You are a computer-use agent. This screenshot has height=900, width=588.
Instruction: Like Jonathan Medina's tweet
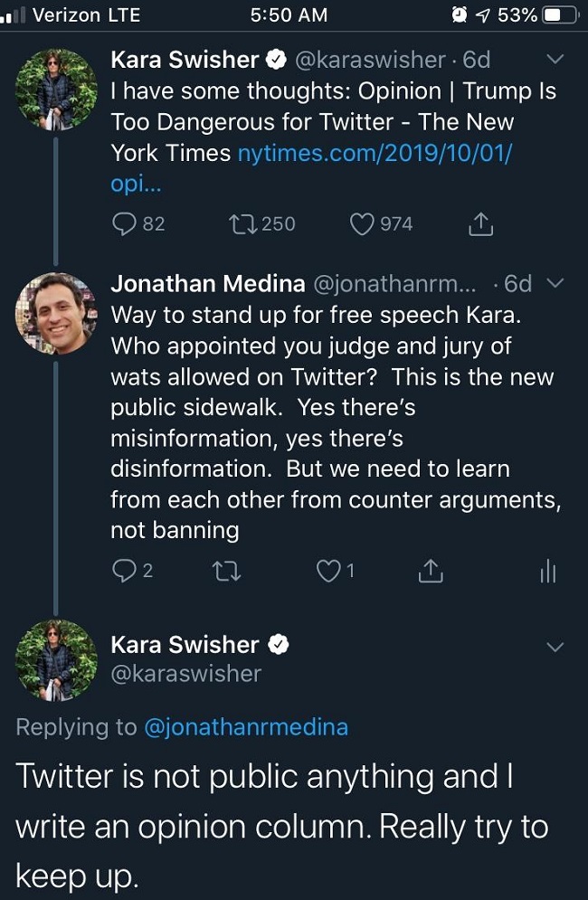(327, 571)
